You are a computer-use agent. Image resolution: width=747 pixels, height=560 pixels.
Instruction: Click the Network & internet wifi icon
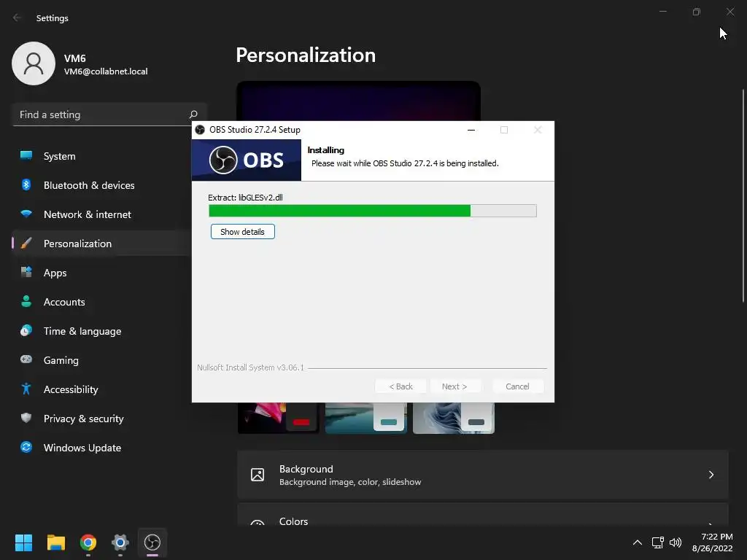click(x=26, y=214)
